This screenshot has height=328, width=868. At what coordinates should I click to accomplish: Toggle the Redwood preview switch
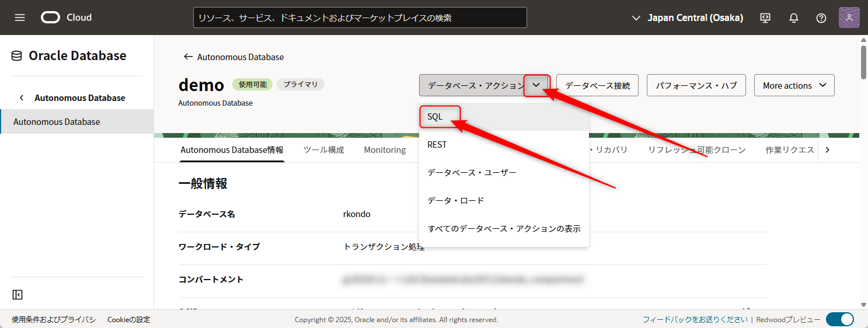pos(840,319)
